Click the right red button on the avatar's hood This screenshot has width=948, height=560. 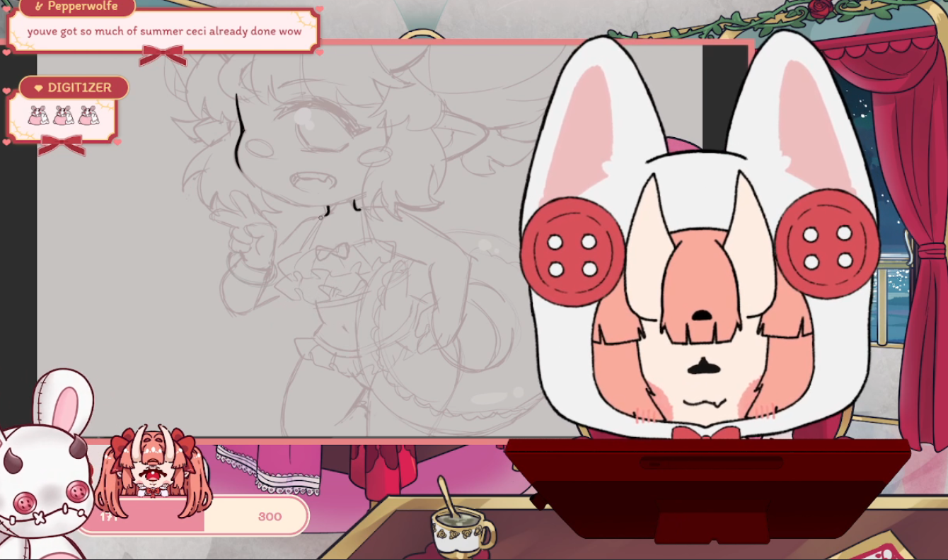pyautogui.click(x=827, y=243)
